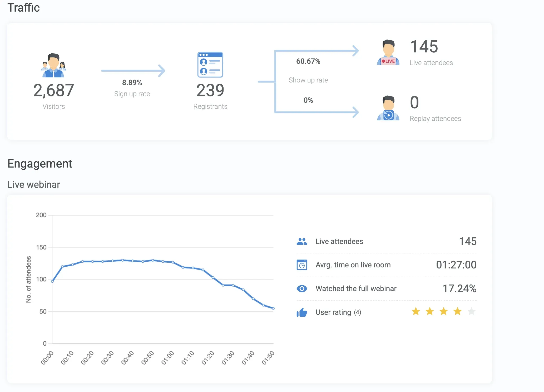Click the fourth gold rating star
The height and width of the screenshot is (392, 544).
457,311
